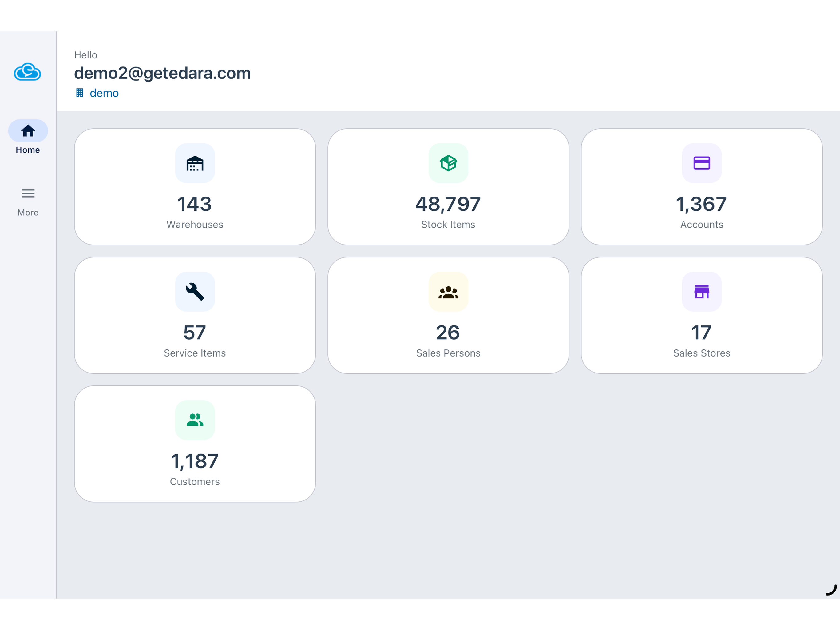
Task: Open the More hamburger menu icon
Action: [x=28, y=193]
